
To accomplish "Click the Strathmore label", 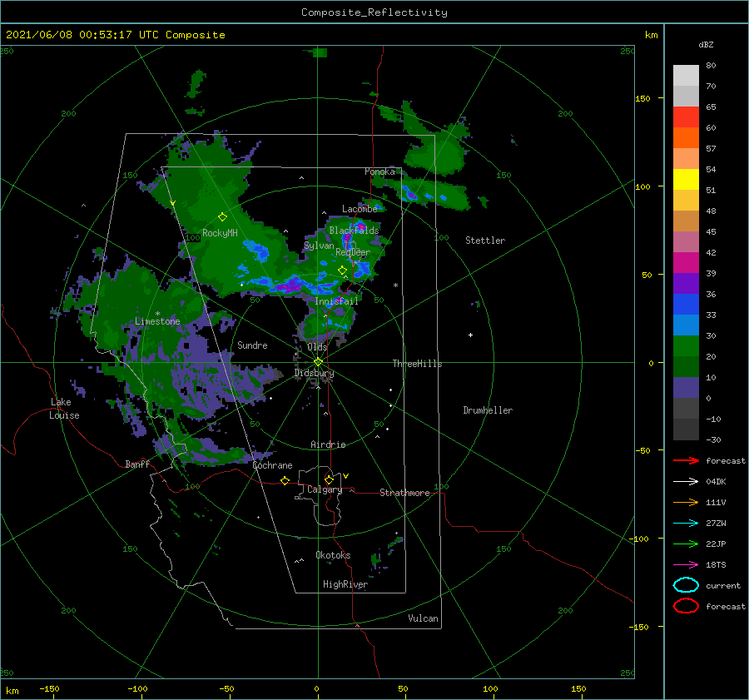I will [x=404, y=493].
